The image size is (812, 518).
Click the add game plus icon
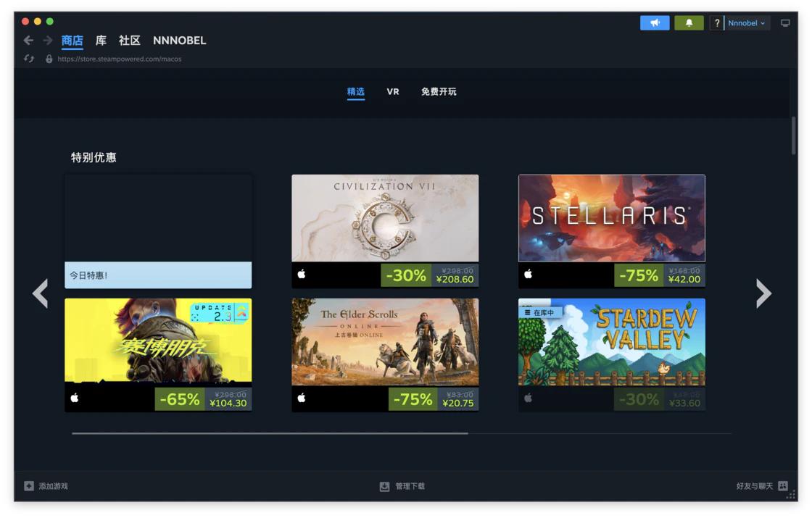[x=29, y=486]
